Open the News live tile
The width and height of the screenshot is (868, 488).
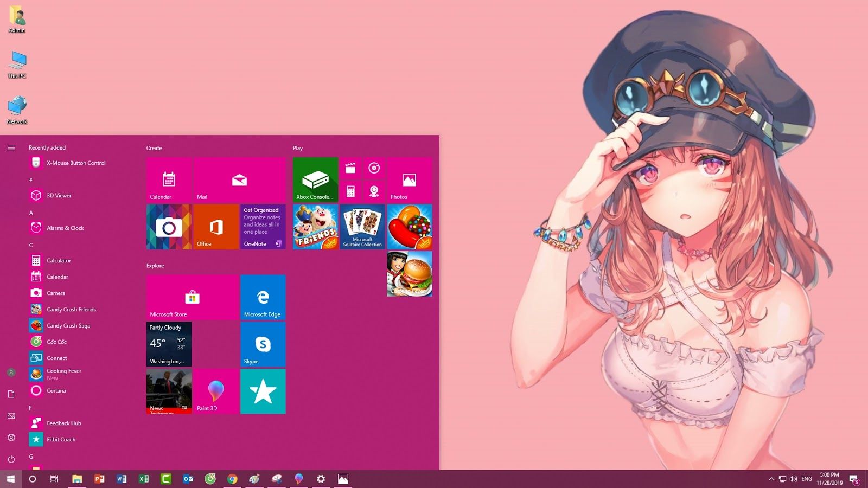(x=169, y=391)
